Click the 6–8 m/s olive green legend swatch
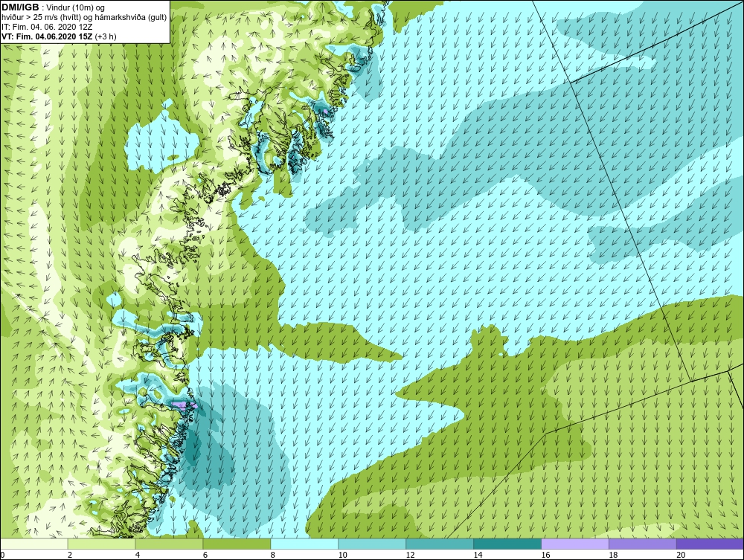The image size is (744, 560). click(x=237, y=544)
